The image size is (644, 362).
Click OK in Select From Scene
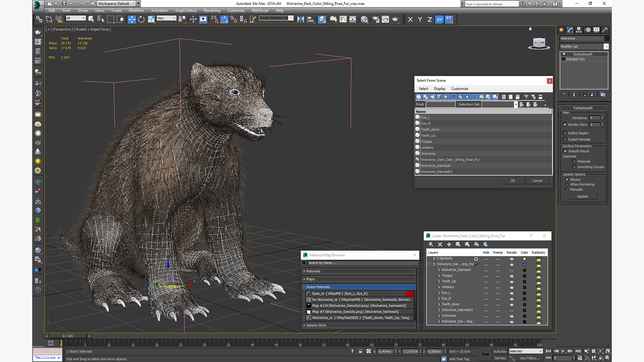(513, 181)
